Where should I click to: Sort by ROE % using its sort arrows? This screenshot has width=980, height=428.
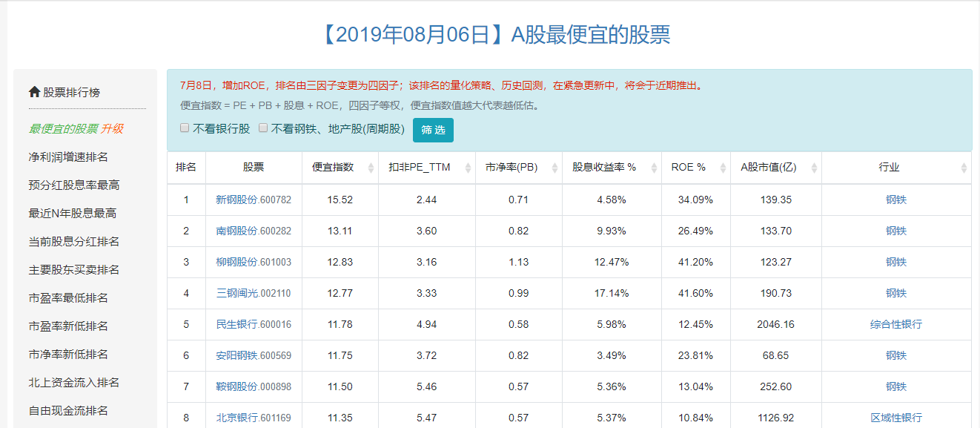[x=723, y=168]
